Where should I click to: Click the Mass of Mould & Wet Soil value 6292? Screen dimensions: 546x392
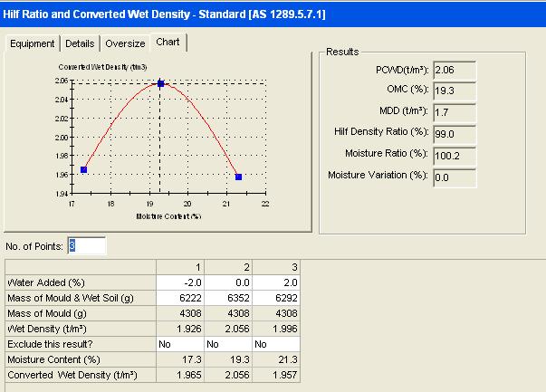[x=277, y=297]
